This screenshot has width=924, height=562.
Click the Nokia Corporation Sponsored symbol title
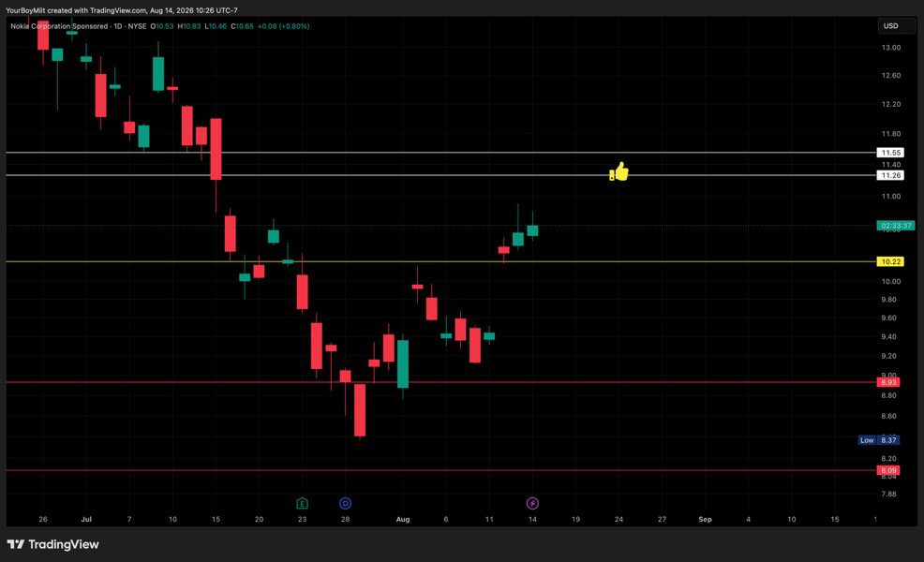pos(59,26)
